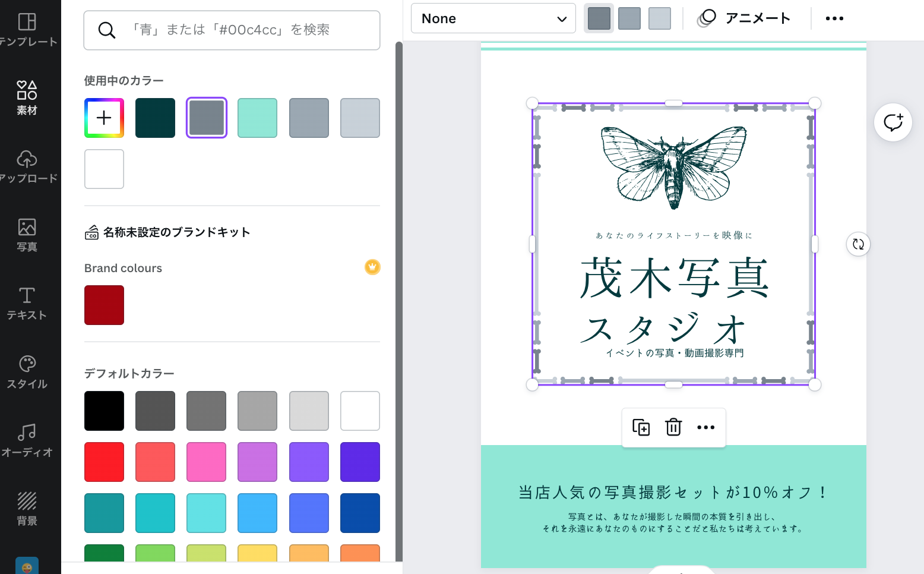Open the 写真 photos tab
Screen dimensions: 924x574
(x=27, y=235)
